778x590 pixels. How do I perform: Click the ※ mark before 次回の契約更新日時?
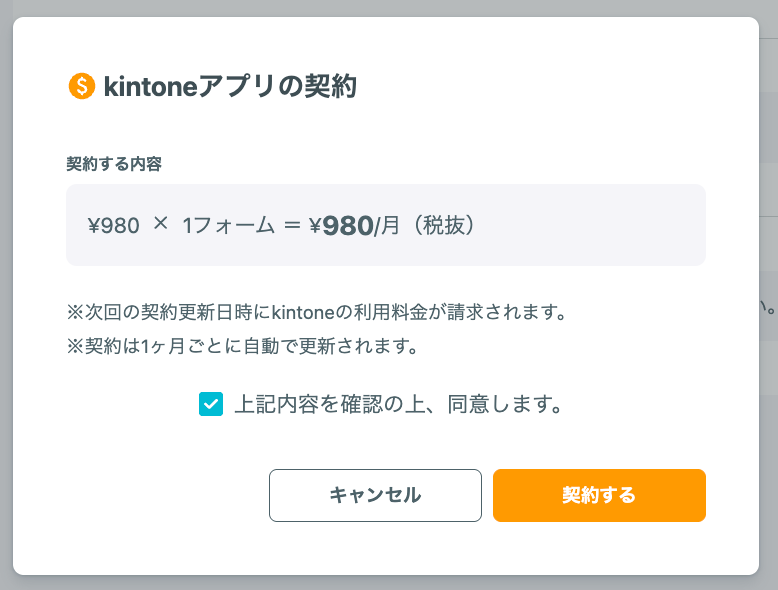[x=75, y=312]
